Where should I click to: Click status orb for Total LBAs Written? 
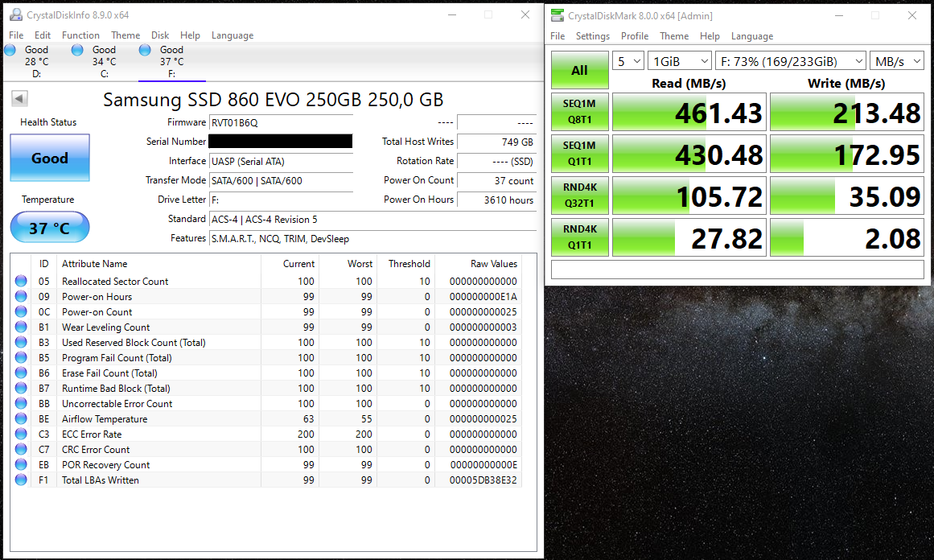21,480
